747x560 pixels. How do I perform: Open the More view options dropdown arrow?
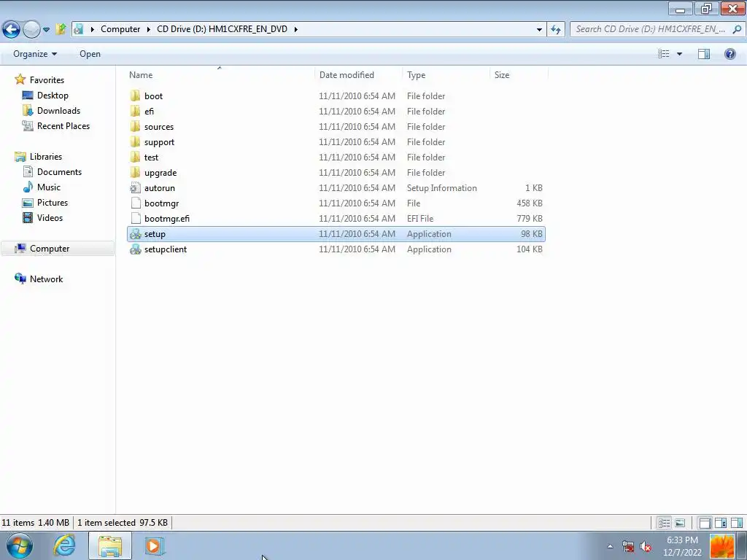pos(679,54)
